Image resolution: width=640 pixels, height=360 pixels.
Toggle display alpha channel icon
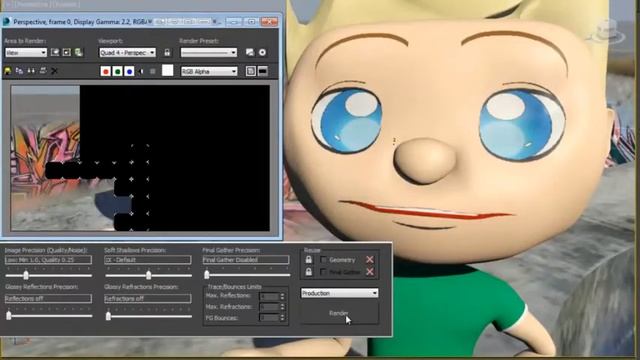point(141,71)
